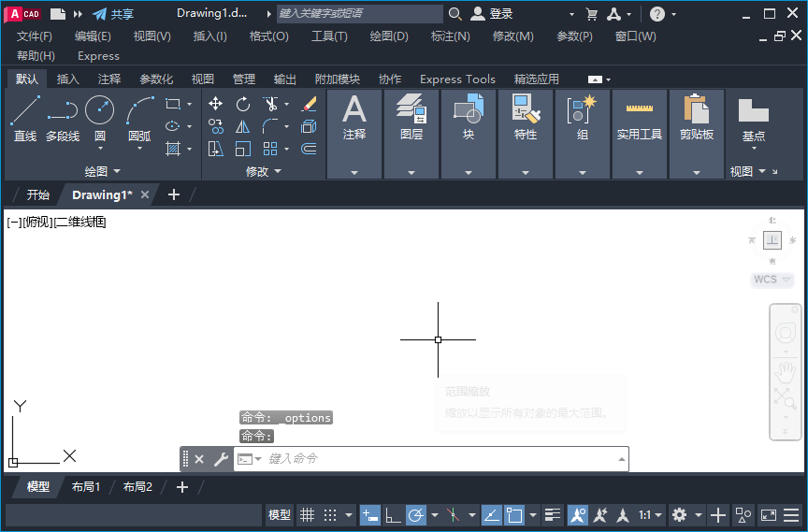The height and width of the screenshot is (532, 808).
Task: Toggle ortho mode in status bar
Action: [x=393, y=514]
